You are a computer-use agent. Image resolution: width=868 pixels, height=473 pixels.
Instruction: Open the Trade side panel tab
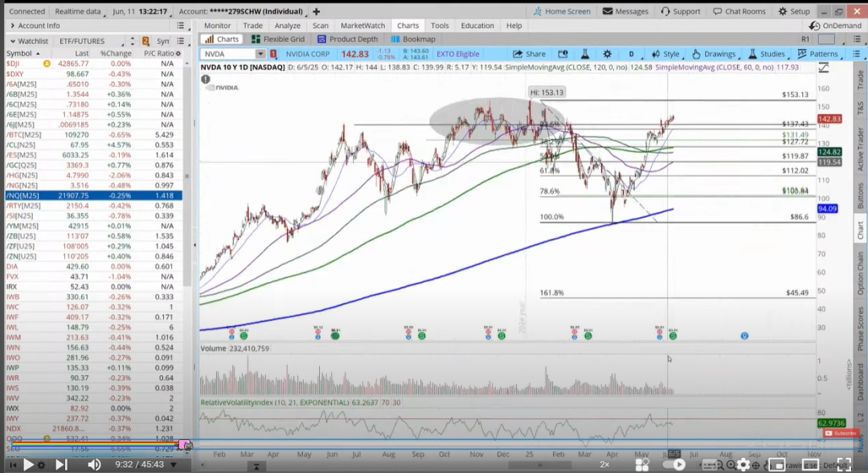click(861, 80)
